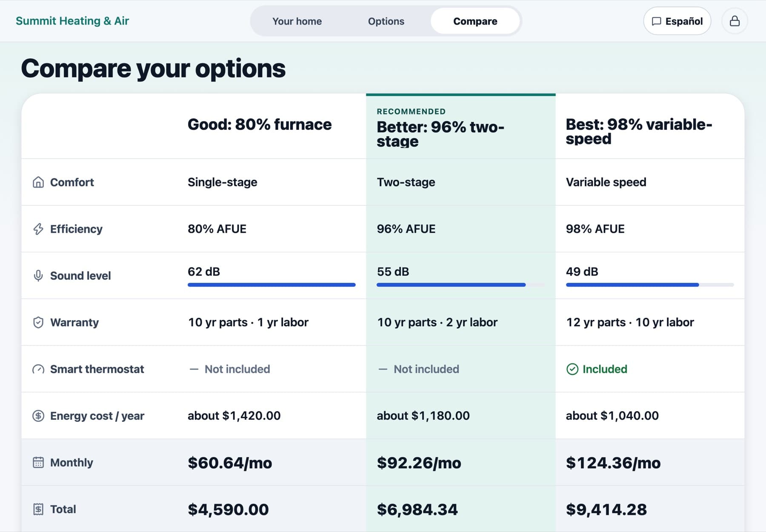Click the $92.26/mo monthly price
Viewport: 766px width, 532px height.
click(419, 463)
